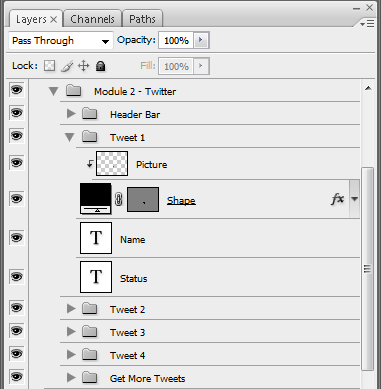Image resolution: width=381 pixels, height=389 pixels.
Task: Select the Get More Tweets group
Action: click(210, 378)
